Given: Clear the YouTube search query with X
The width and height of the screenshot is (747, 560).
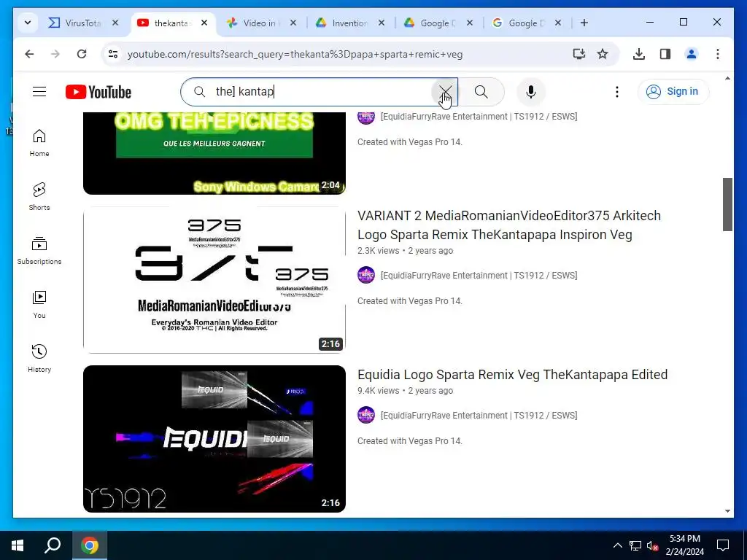Looking at the screenshot, I should point(446,91).
